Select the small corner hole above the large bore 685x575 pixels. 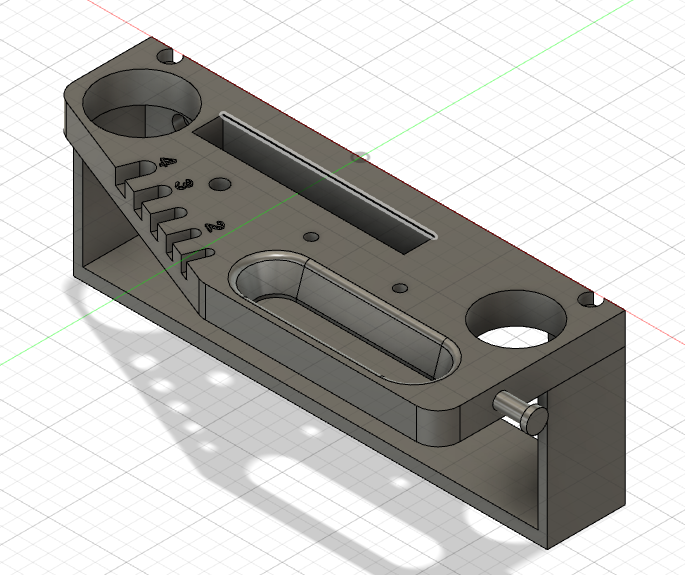click(x=169, y=56)
